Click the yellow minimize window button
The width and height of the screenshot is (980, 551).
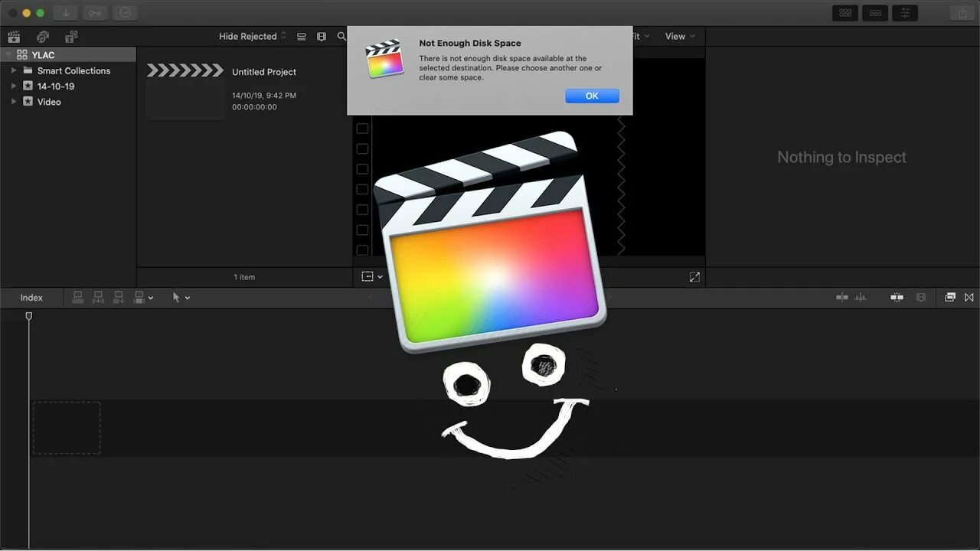(x=26, y=13)
